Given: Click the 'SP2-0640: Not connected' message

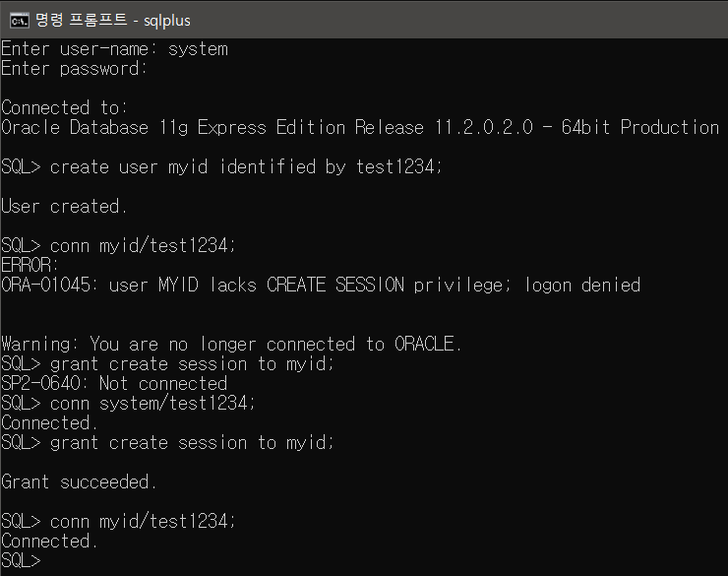Looking at the screenshot, I should (114, 384).
